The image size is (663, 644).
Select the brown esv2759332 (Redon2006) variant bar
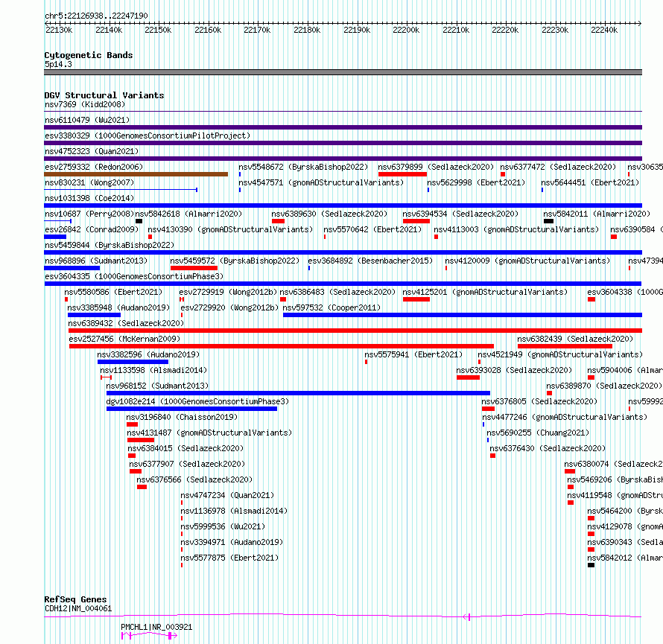[136, 174]
